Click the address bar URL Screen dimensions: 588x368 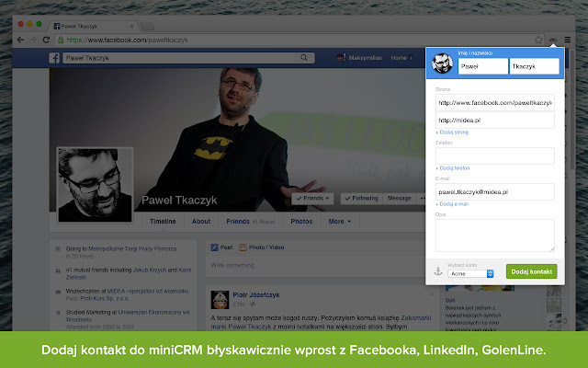point(128,40)
